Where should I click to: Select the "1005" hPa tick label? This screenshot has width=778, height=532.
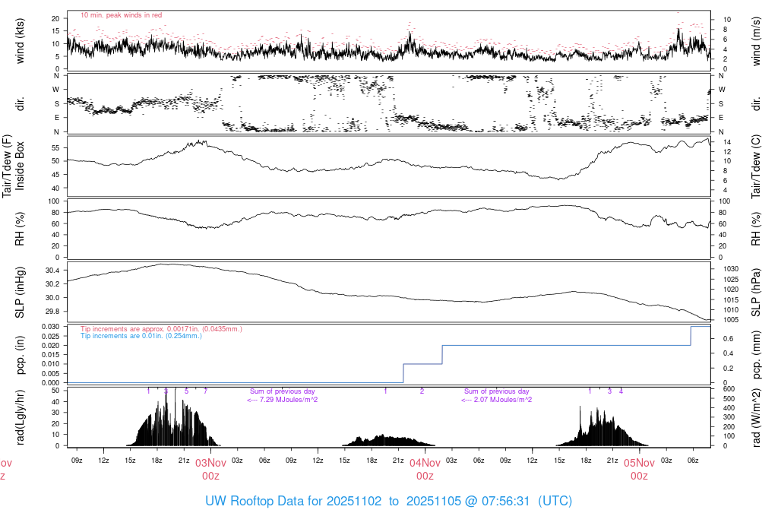tap(730, 320)
